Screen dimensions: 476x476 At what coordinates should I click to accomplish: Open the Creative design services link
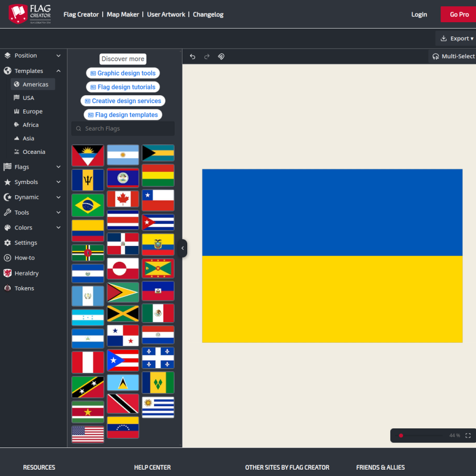coord(123,101)
